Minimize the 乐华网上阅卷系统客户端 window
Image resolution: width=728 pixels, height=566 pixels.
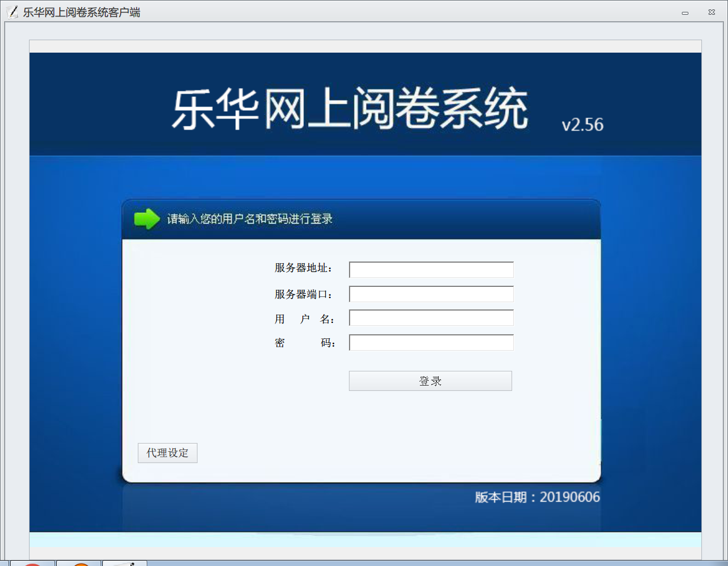click(x=685, y=12)
